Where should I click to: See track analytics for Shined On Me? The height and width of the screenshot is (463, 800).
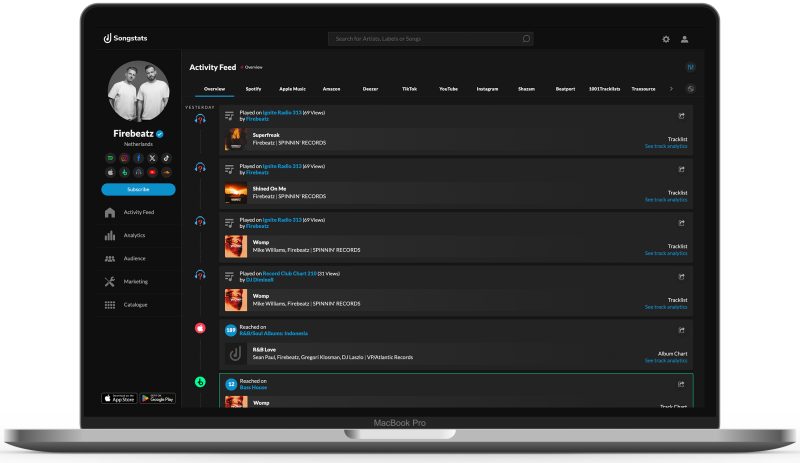pos(666,200)
